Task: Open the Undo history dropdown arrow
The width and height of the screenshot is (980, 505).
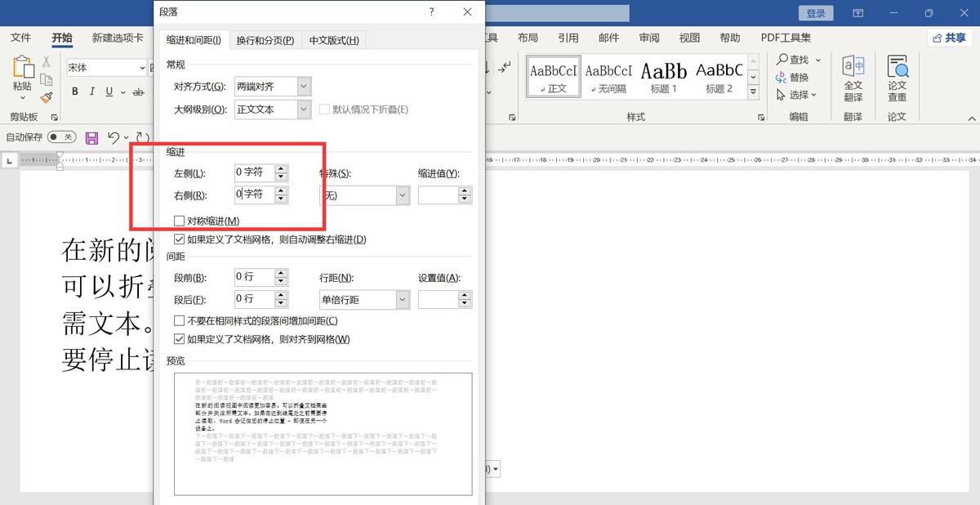Action: click(127, 137)
